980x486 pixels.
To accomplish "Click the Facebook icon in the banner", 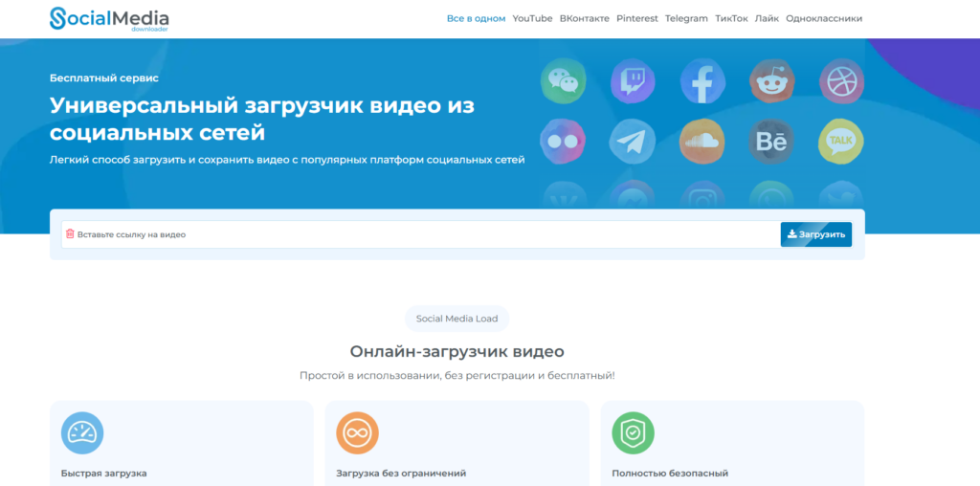I will (702, 80).
